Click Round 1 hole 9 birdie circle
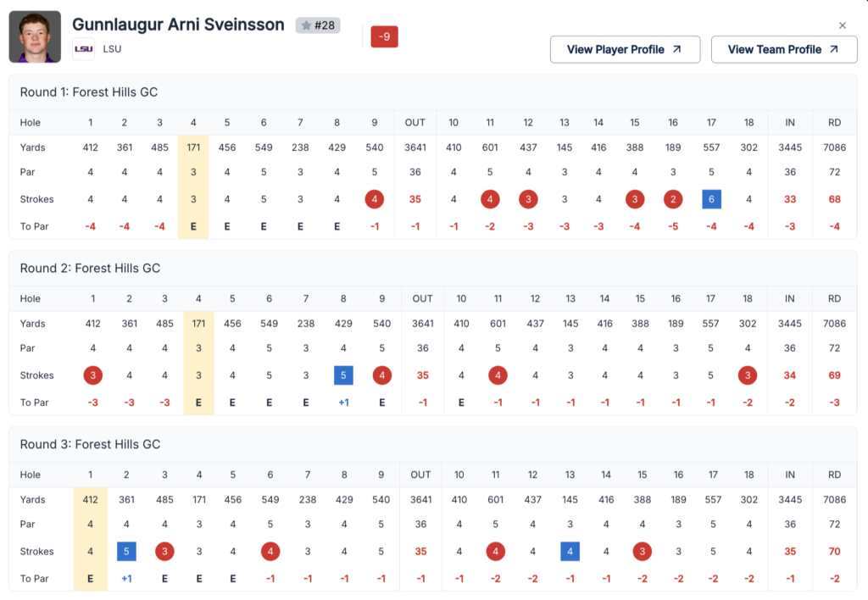The width and height of the screenshot is (868, 600). (374, 199)
